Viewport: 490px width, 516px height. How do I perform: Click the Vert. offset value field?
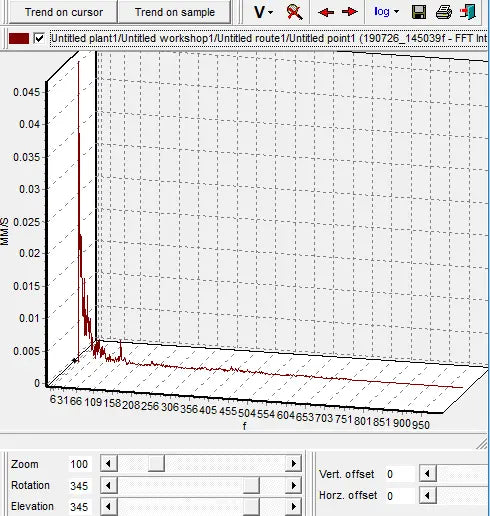point(399,474)
